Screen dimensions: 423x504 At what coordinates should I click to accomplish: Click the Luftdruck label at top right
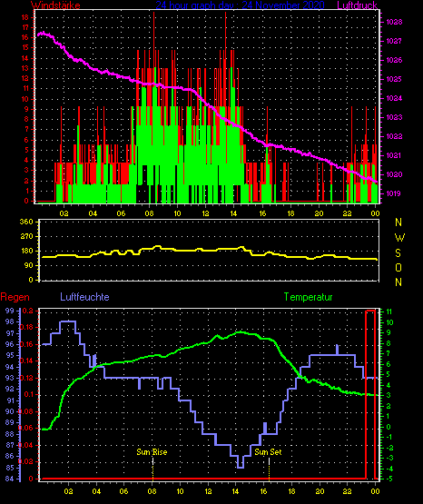coord(357,5)
